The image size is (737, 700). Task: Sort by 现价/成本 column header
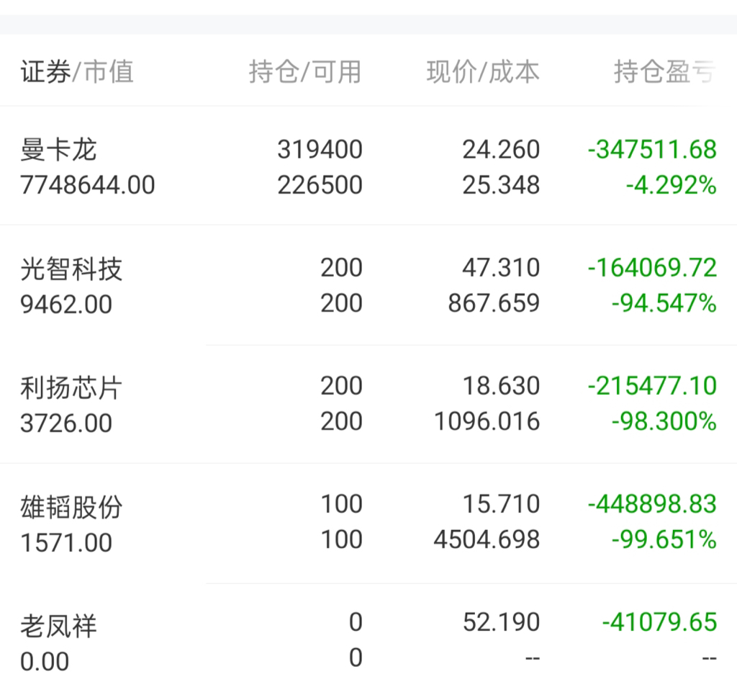coord(483,72)
